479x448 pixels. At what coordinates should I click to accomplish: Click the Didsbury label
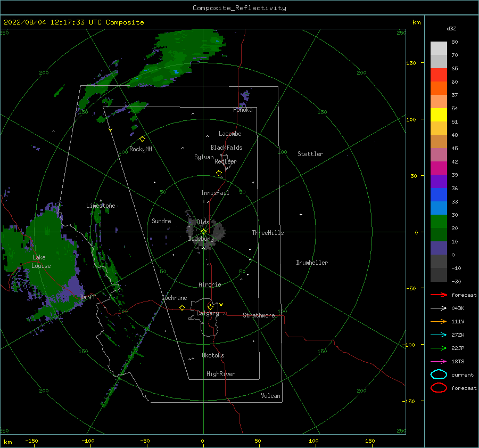coord(201,239)
